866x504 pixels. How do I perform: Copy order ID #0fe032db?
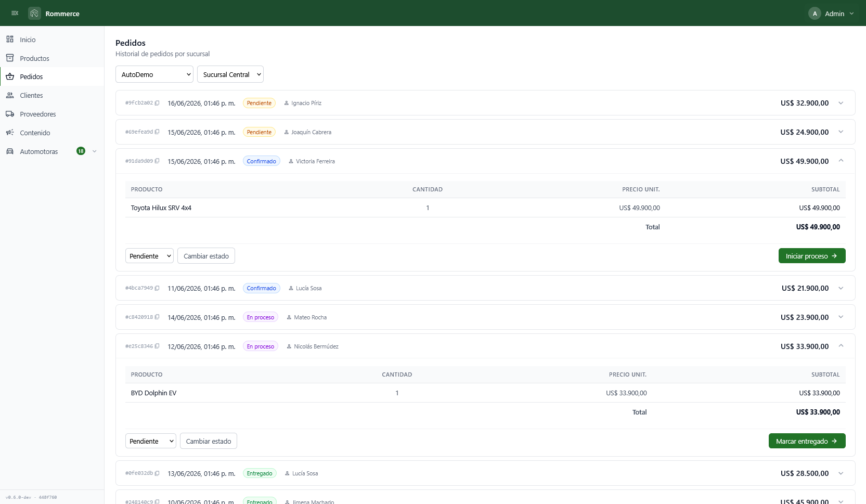coord(157,473)
